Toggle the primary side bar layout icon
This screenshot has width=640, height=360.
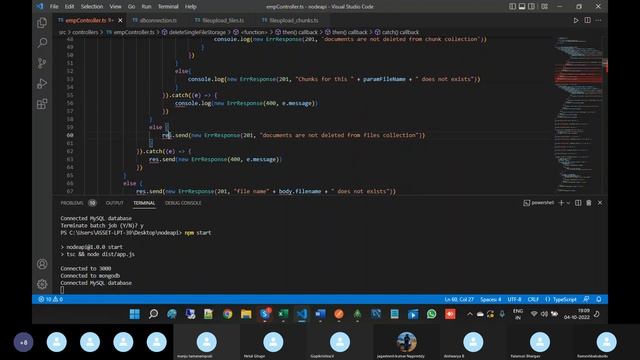pyautogui.click(x=512, y=7)
